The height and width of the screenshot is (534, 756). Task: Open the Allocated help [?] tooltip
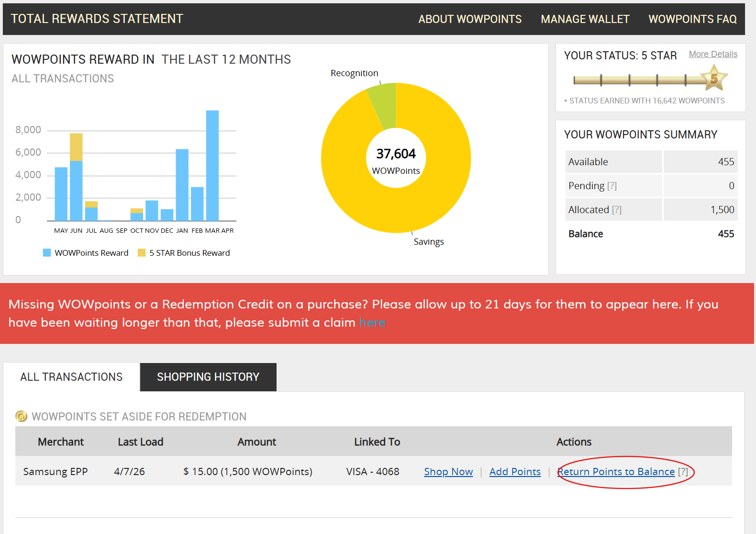tap(616, 210)
